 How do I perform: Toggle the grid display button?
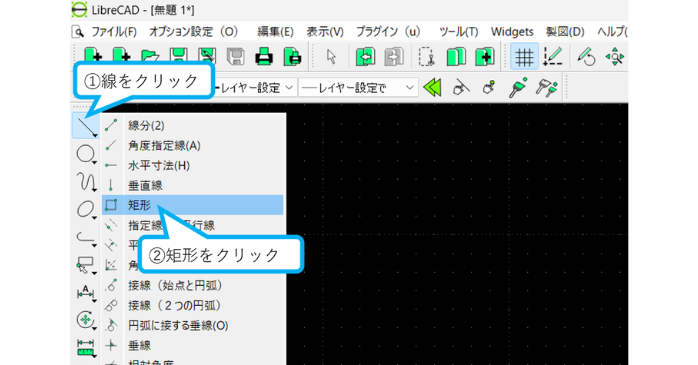(524, 57)
